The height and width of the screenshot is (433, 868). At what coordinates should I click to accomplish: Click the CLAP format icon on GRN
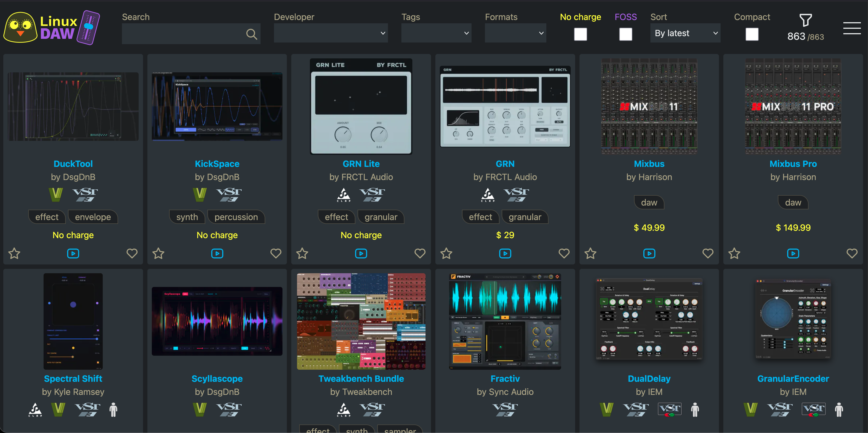488,195
